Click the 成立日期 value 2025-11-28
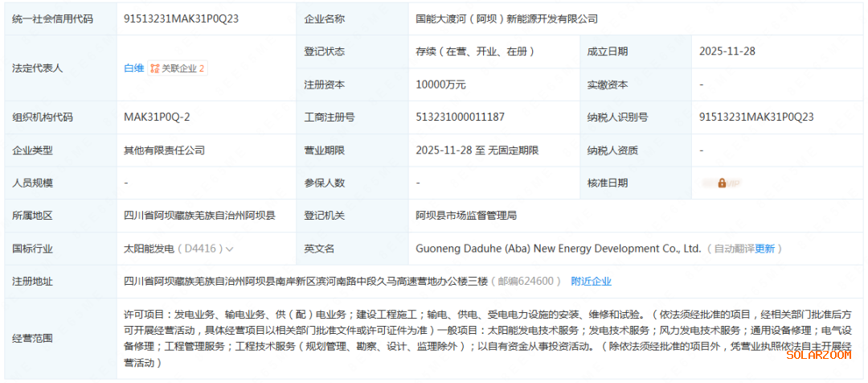868x383 pixels. tap(727, 51)
